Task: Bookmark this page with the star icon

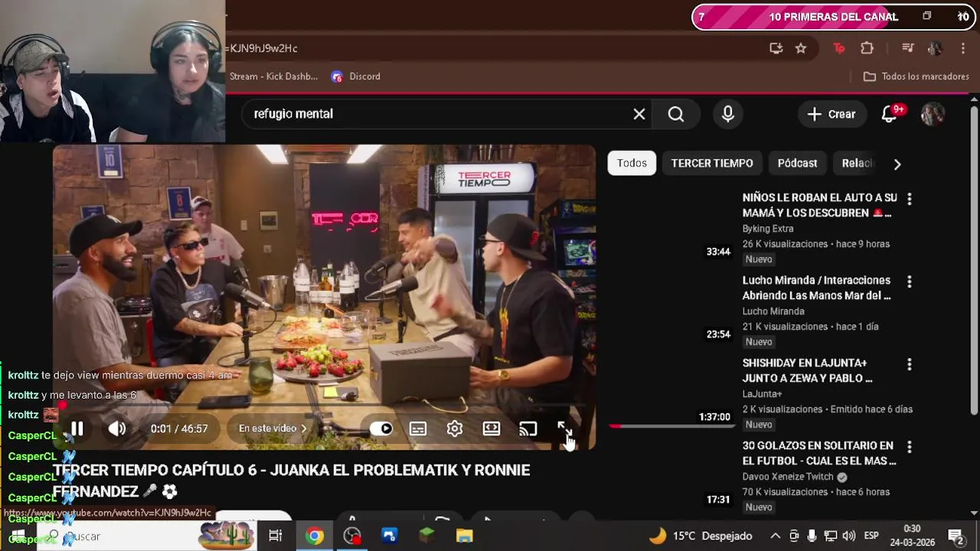Action: tap(801, 48)
